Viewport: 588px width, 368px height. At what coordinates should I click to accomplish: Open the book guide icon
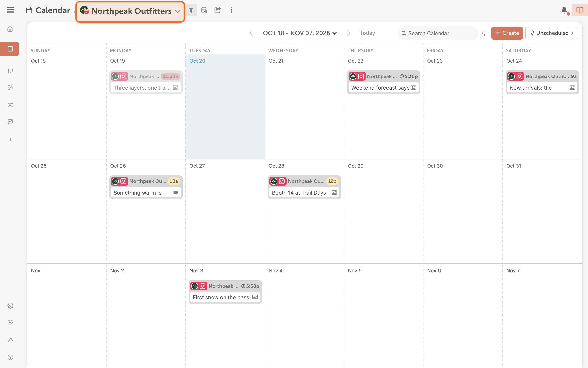pos(580,10)
